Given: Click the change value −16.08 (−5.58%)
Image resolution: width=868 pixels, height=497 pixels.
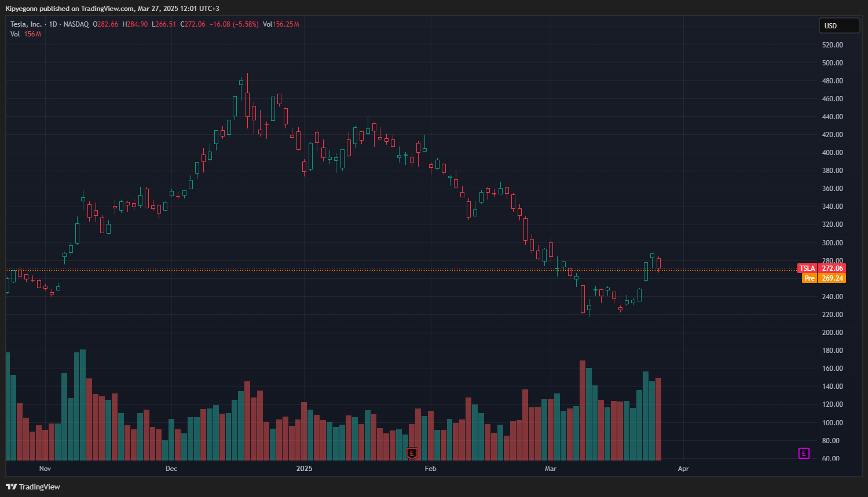Looking at the screenshot, I should coord(234,24).
